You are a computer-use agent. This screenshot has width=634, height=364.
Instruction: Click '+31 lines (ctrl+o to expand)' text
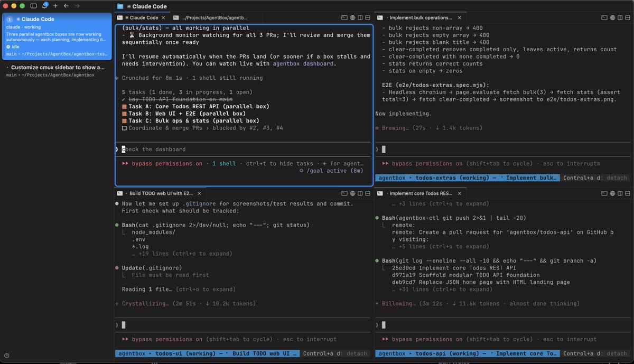443,289
